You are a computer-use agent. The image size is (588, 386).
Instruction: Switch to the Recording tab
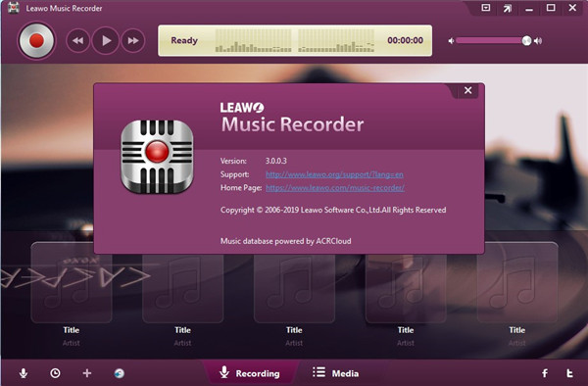coord(250,373)
